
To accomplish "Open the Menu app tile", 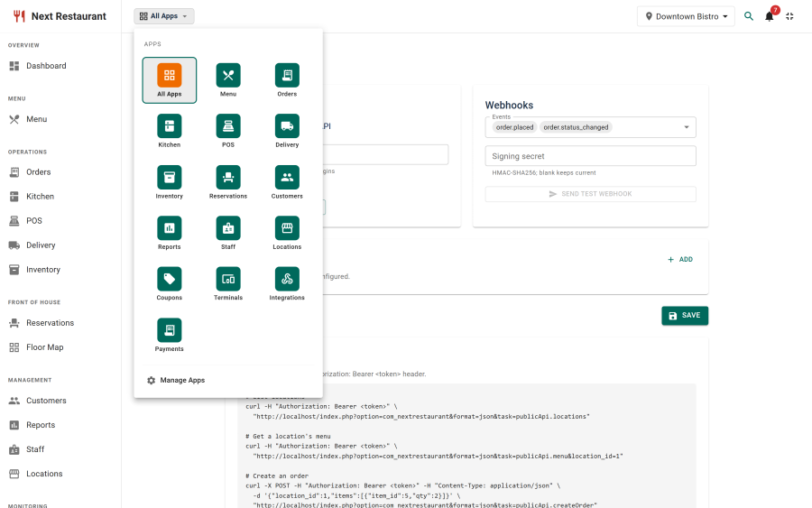I will pyautogui.click(x=228, y=80).
